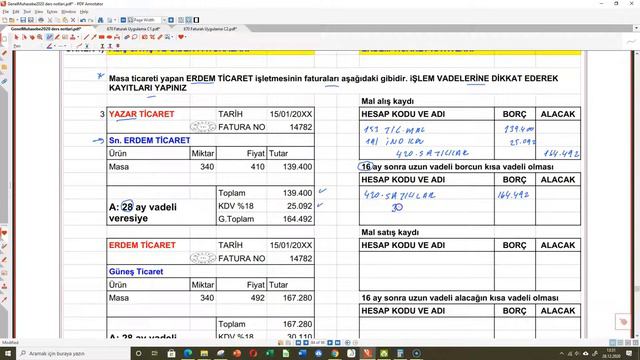
Task: Open the Help menu
Action: tap(84, 12)
